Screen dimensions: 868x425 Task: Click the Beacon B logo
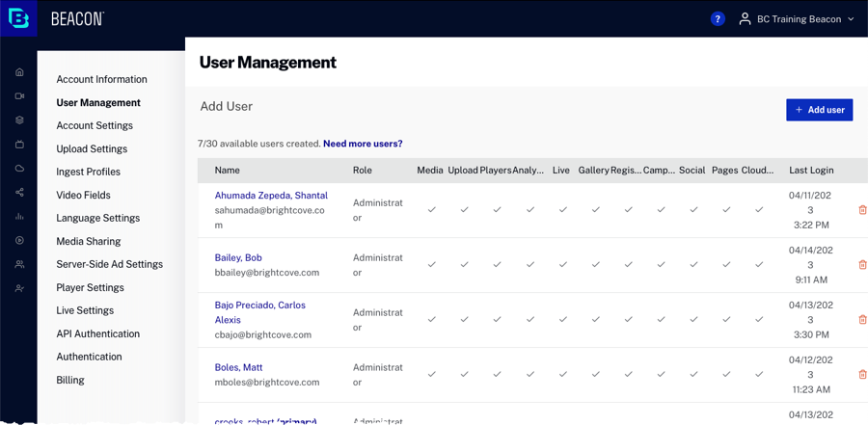(x=18, y=18)
